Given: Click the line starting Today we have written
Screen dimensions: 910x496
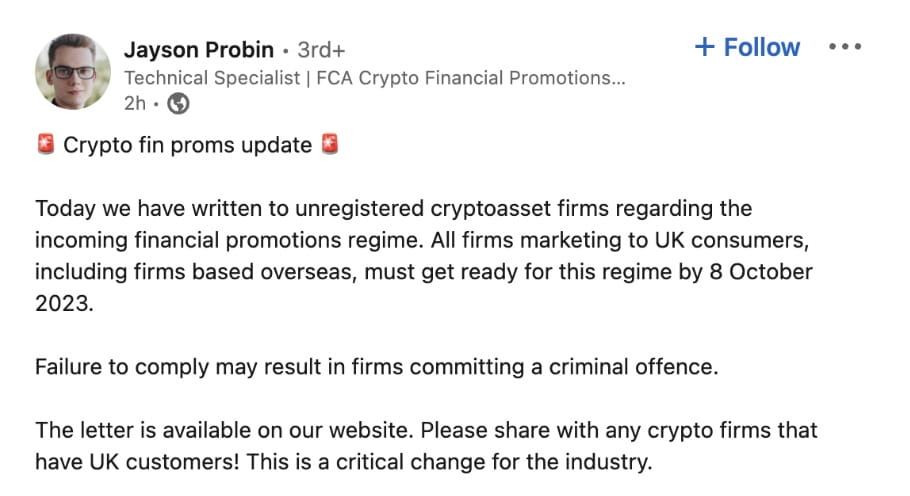Looking at the screenshot, I should [x=393, y=209].
